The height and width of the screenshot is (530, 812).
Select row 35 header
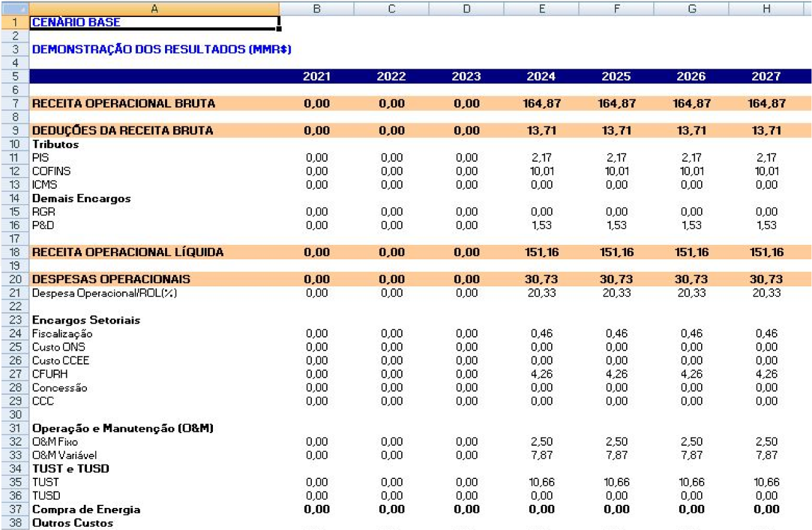click(14, 483)
